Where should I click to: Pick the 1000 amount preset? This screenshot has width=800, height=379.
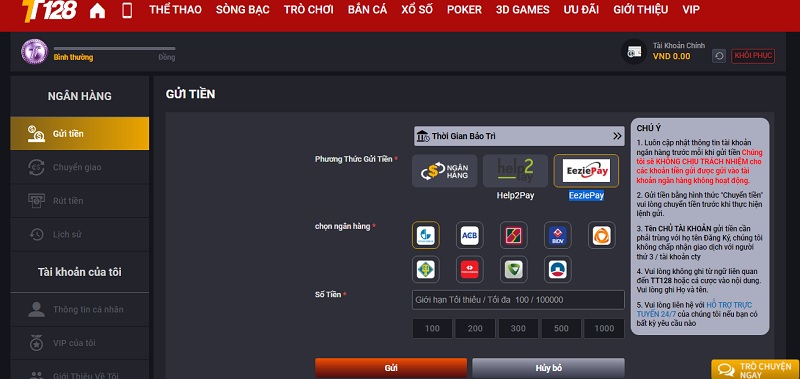pyautogui.click(x=604, y=329)
